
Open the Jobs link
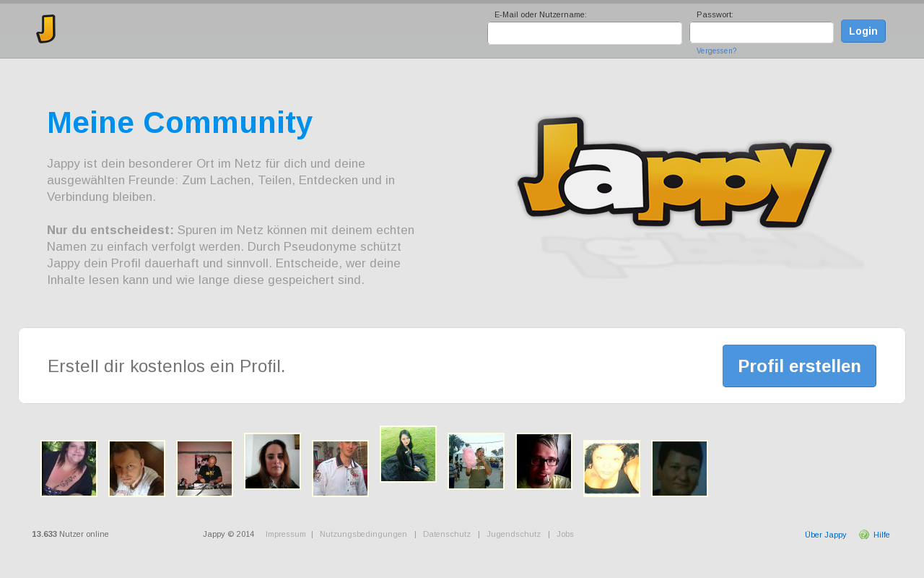[x=565, y=534]
